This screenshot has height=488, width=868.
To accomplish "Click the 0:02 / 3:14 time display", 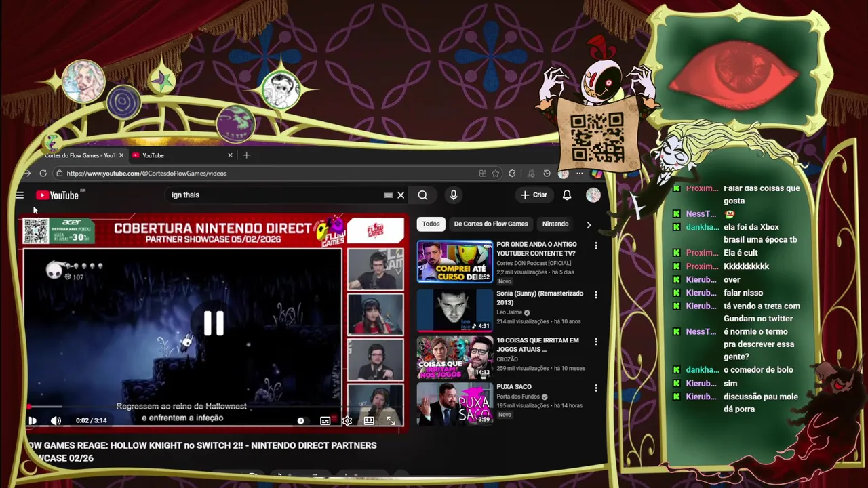I will [91, 420].
